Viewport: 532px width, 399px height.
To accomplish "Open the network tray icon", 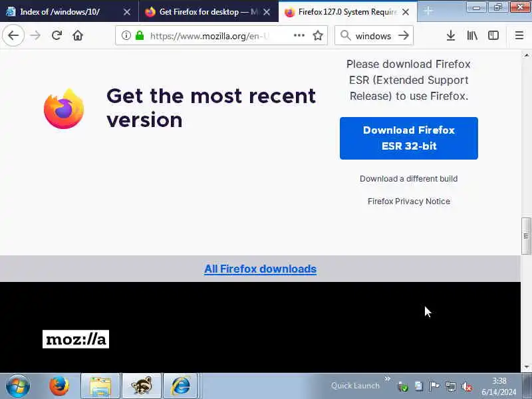I will coord(451,386).
